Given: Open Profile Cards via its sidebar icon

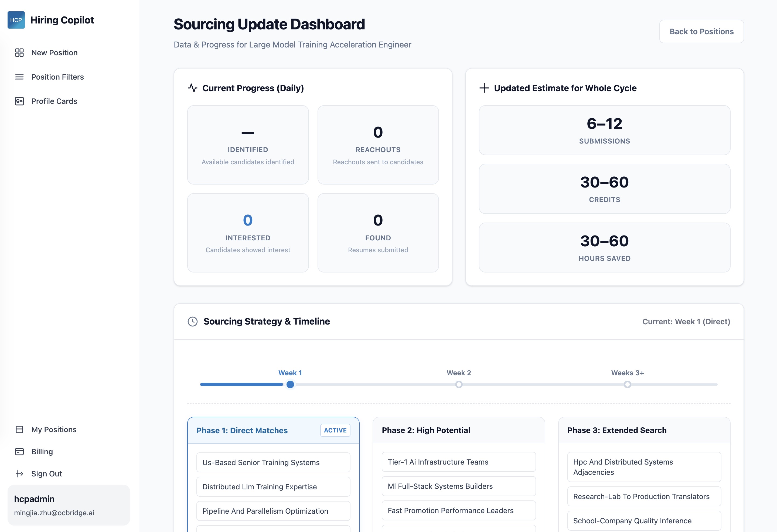Looking at the screenshot, I should pos(19,101).
